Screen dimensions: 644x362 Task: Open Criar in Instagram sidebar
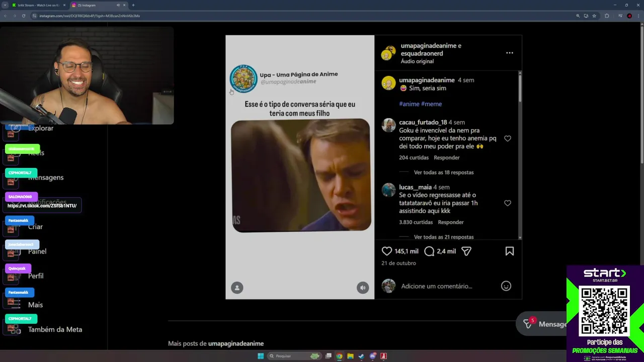click(x=35, y=227)
